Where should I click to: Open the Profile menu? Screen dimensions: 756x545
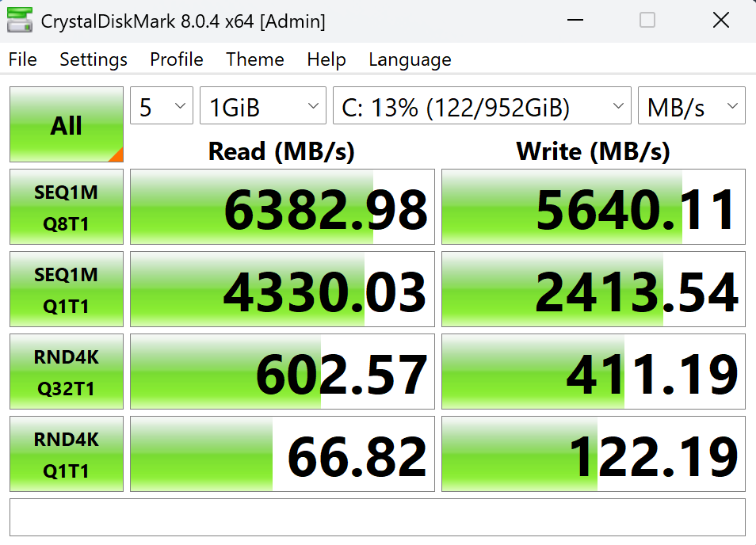pos(177,59)
